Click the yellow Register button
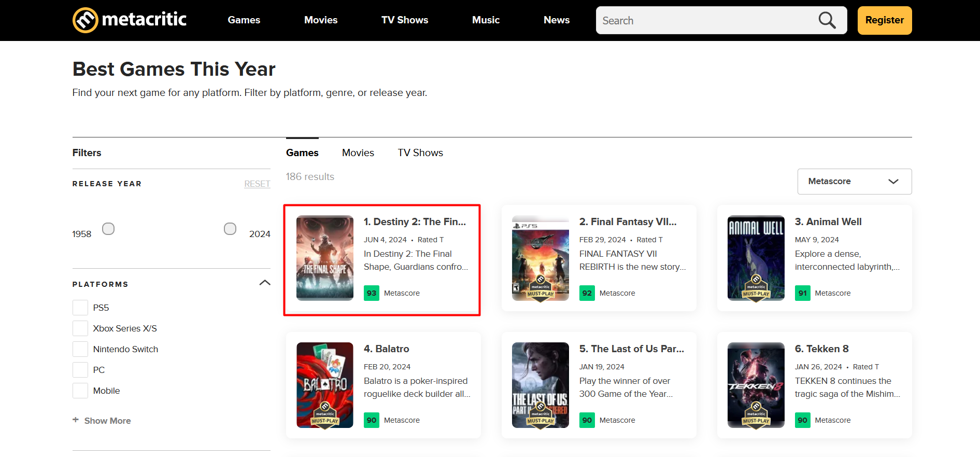The width and height of the screenshot is (980, 457). point(885,20)
